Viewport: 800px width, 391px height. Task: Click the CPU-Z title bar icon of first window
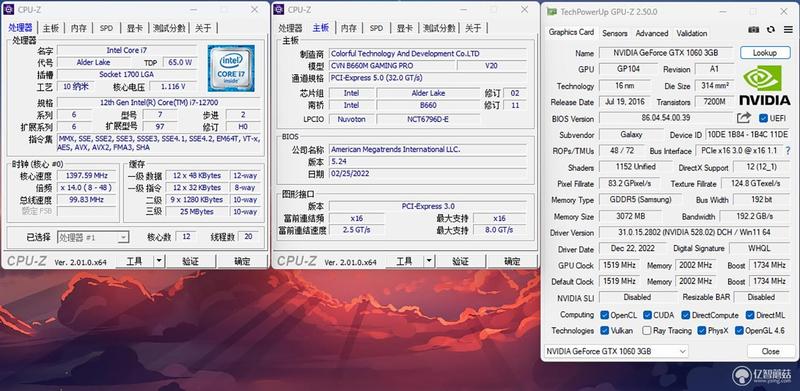click(9, 9)
